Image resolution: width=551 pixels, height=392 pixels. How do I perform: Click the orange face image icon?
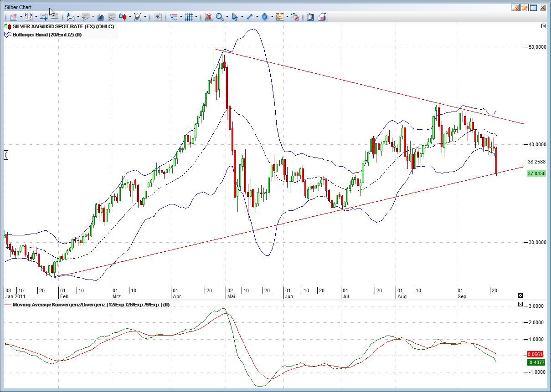point(280,17)
